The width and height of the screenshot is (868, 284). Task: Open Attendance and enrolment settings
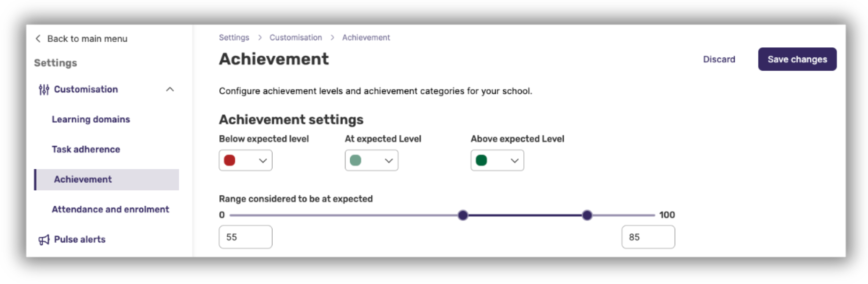pos(110,209)
